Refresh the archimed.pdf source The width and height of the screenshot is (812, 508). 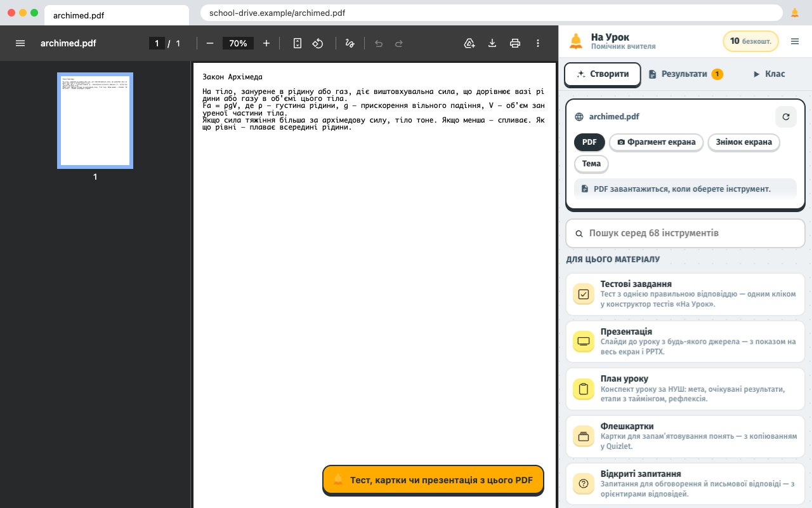tap(786, 117)
